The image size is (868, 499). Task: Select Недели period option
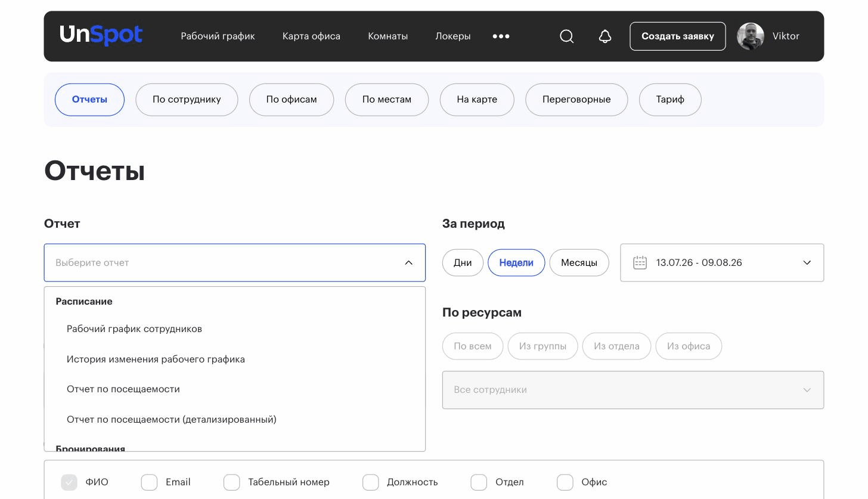516,263
